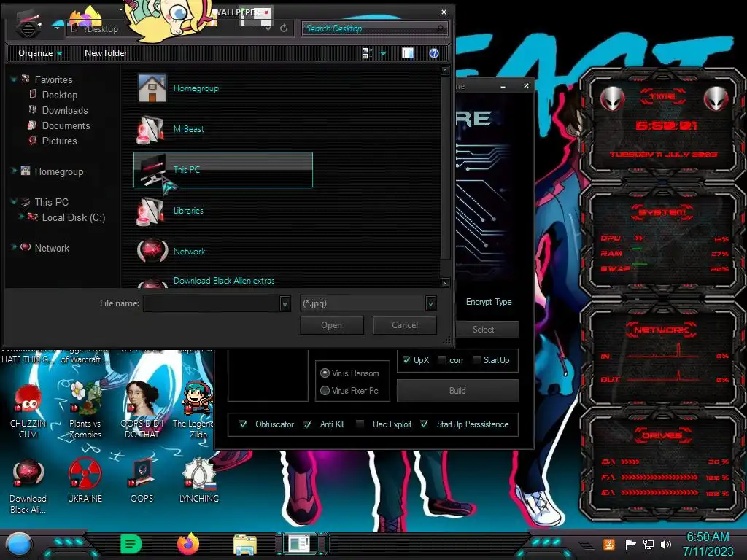Click the Help question mark icon
747x560 pixels.
(x=433, y=53)
